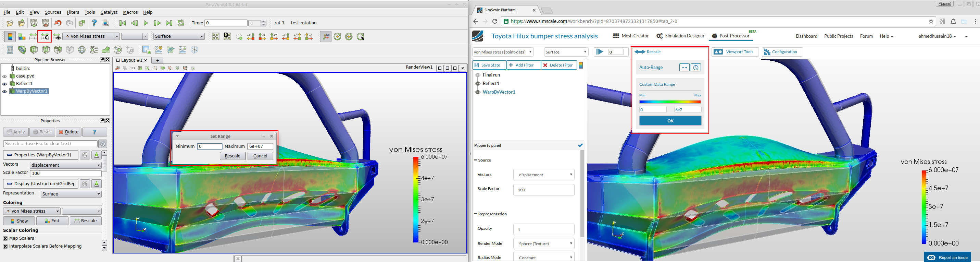This screenshot has height=262, width=980.
Task: Click the Warp By Vector filter icon
Action: tap(106, 50)
